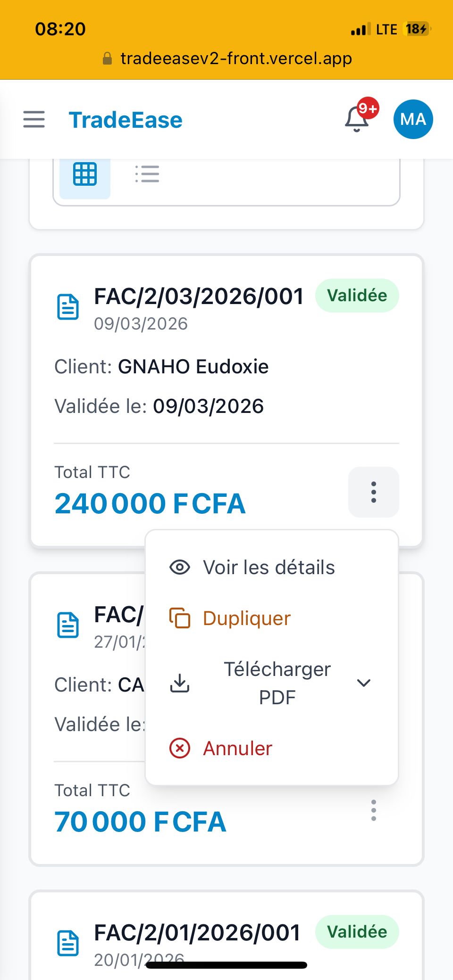This screenshot has width=453, height=980.
Task: Expand the Télécharger PDF chevron arrow
Action: click(364, 683)
